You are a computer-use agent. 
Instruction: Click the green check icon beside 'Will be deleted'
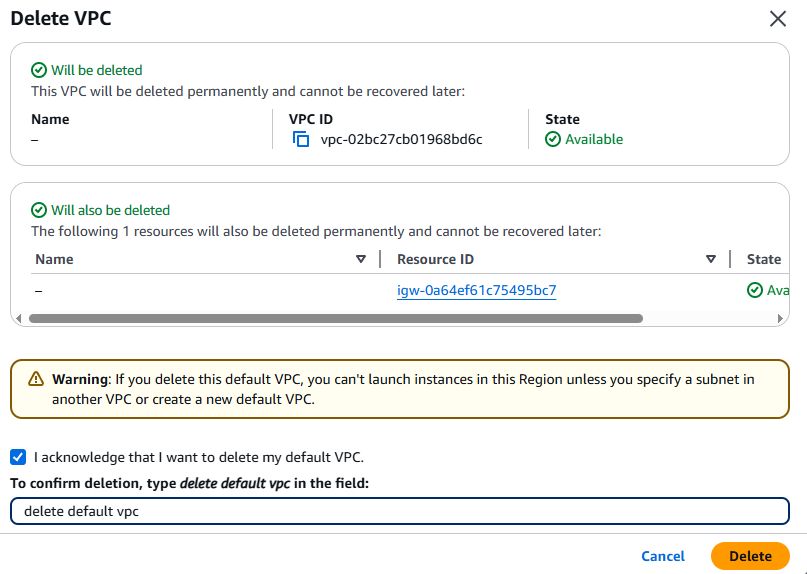pyautogui.click(x=39, y=70)
